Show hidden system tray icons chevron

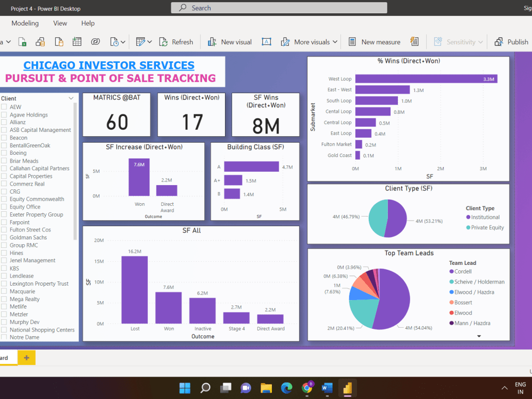[504, 388]
